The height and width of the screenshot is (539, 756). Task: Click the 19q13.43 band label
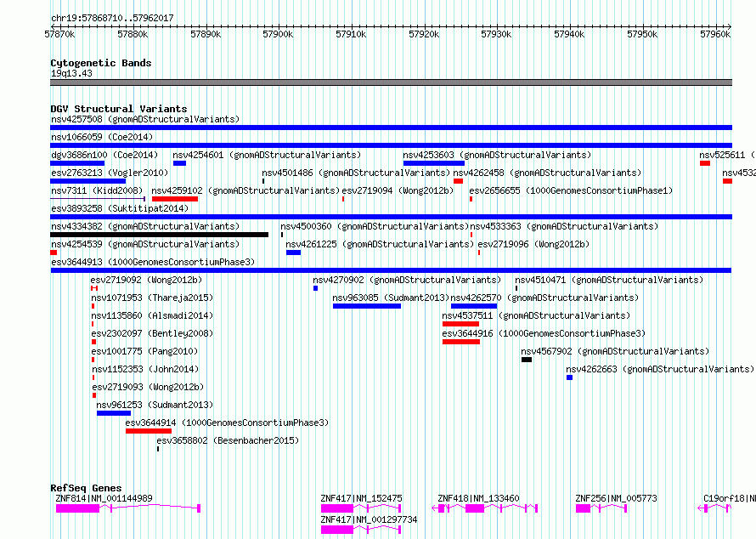click(71, 74)
